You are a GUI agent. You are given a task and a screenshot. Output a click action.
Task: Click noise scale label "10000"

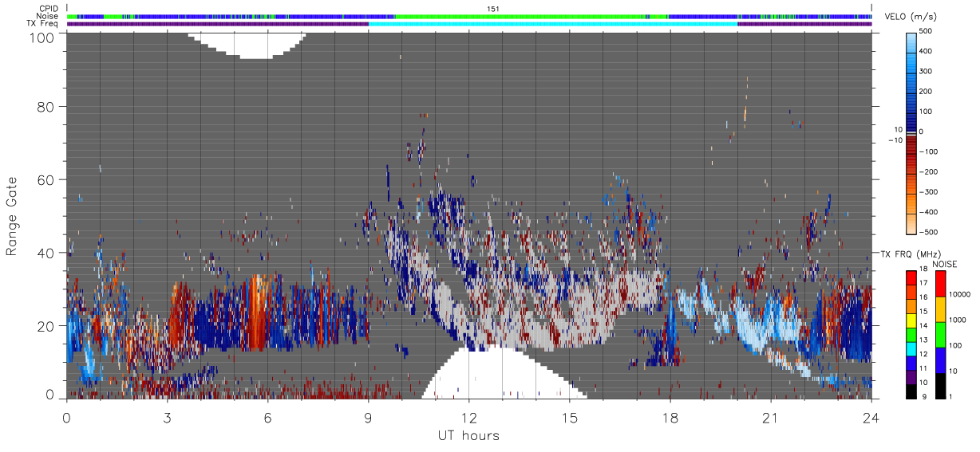[x=958, y=295]
